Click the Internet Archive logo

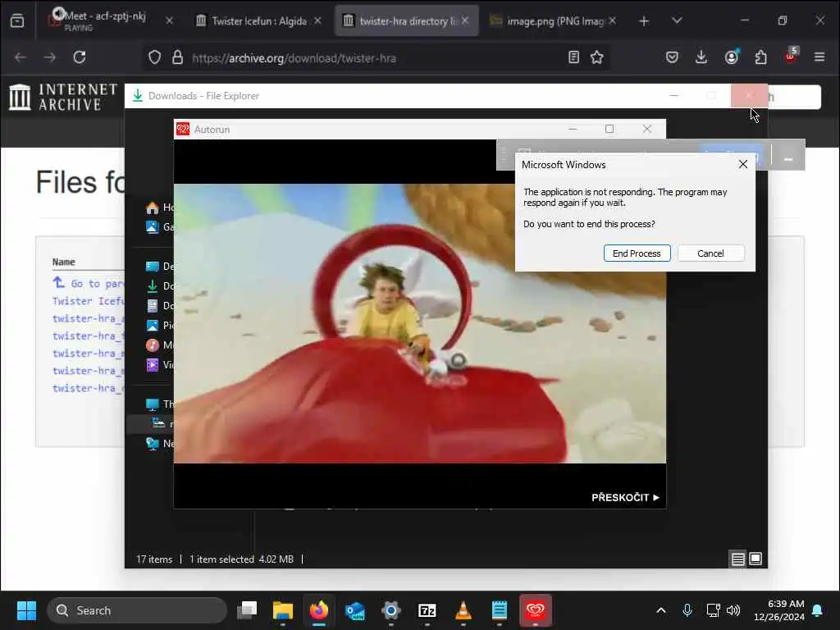click(x=63, y=97)
